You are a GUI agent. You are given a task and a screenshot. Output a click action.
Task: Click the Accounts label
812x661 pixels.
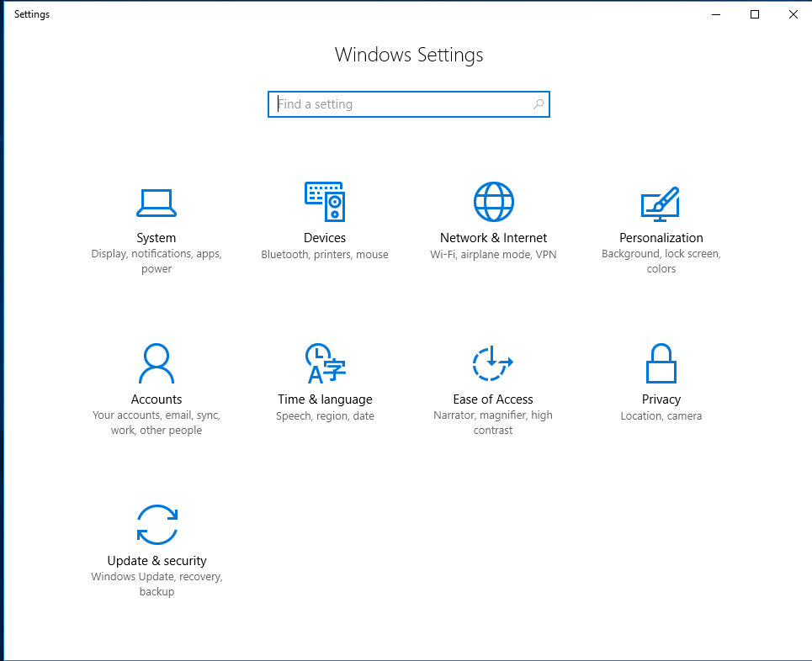157,399
